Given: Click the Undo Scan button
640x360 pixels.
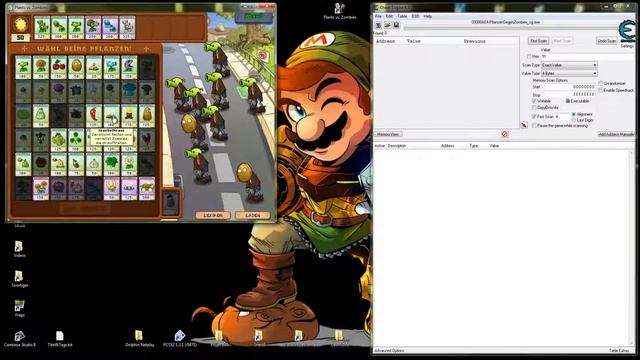Looking at the screenshot, I should point(607,41).
